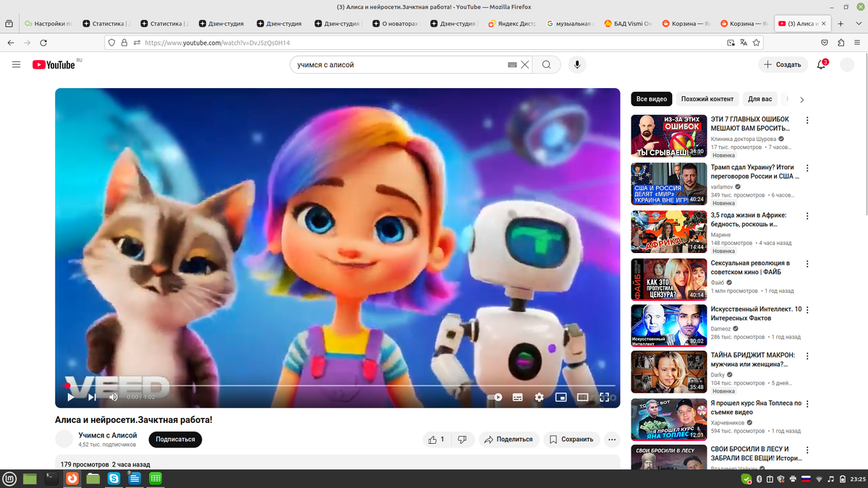Open a new tab with the plus button
The height and width of the screenshot is (488, 868).
point(841,23)
